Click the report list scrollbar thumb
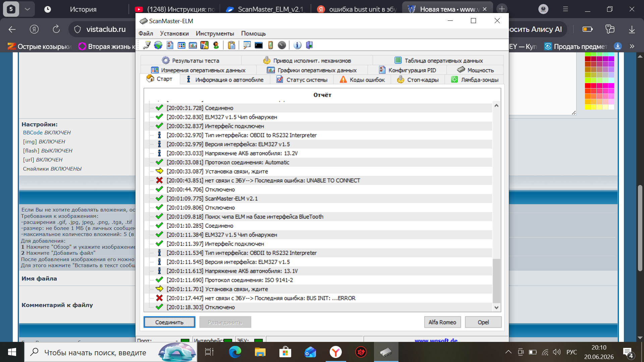The image size is (644, 362). click(x=496, y=281)
